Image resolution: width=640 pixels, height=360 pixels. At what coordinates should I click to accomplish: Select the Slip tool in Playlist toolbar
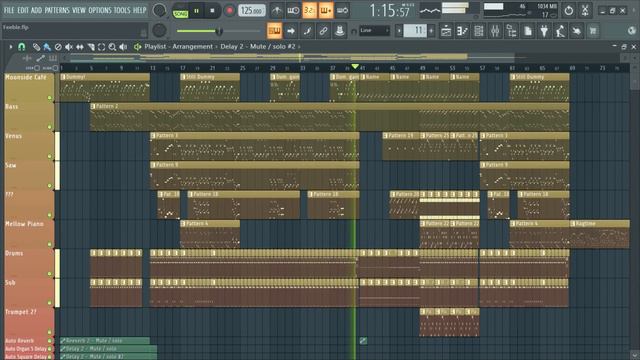[80, 47]
